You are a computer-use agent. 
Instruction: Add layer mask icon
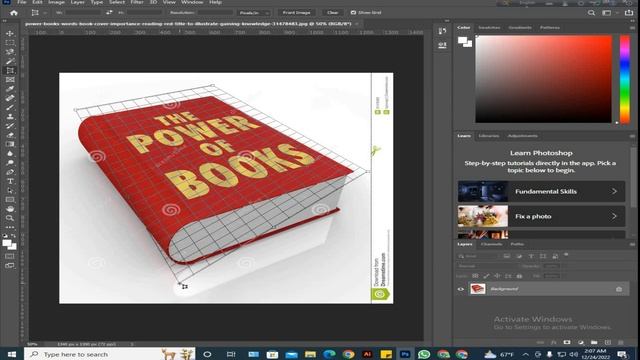coord(567,342)
